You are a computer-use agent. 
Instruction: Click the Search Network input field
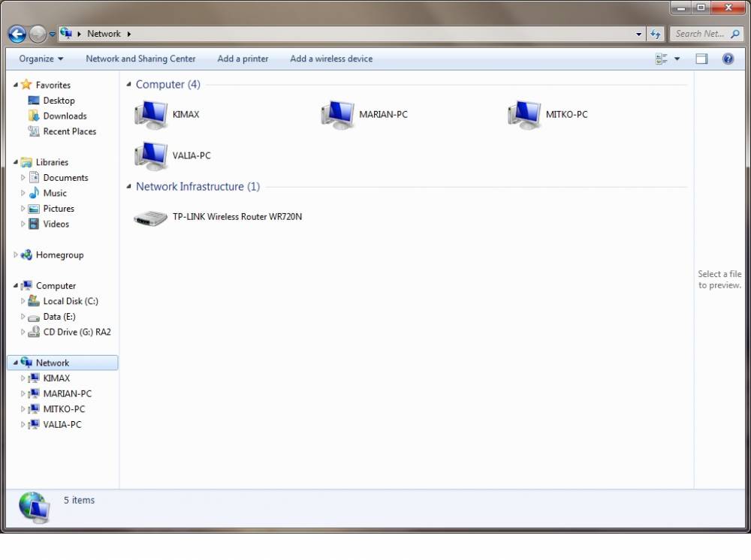click(699, 34)
